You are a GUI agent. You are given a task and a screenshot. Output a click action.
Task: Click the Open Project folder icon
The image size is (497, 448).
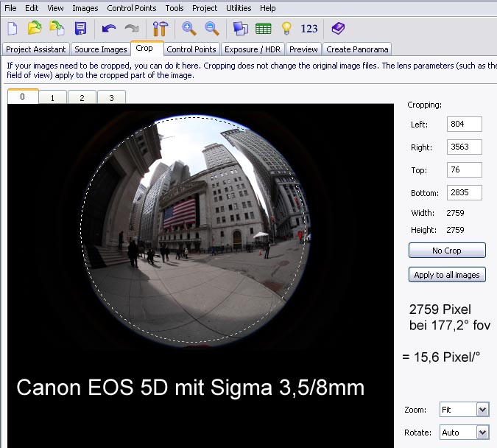35,29
